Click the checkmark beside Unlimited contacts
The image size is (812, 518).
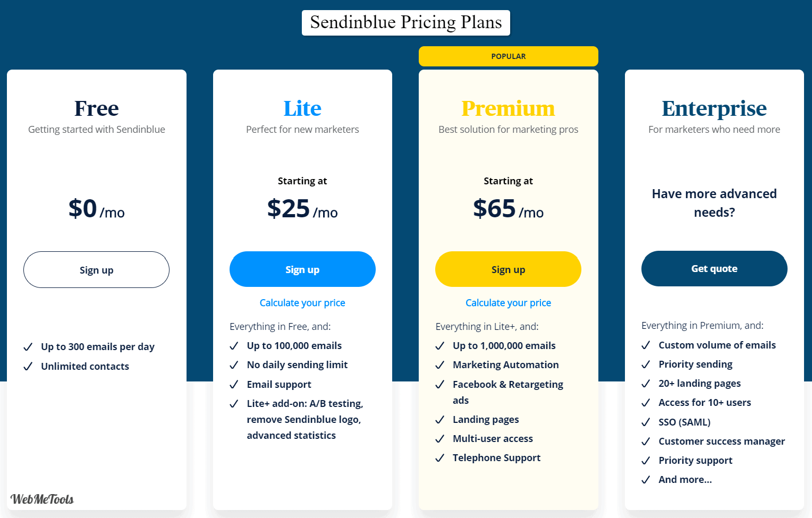click(28, 367)
